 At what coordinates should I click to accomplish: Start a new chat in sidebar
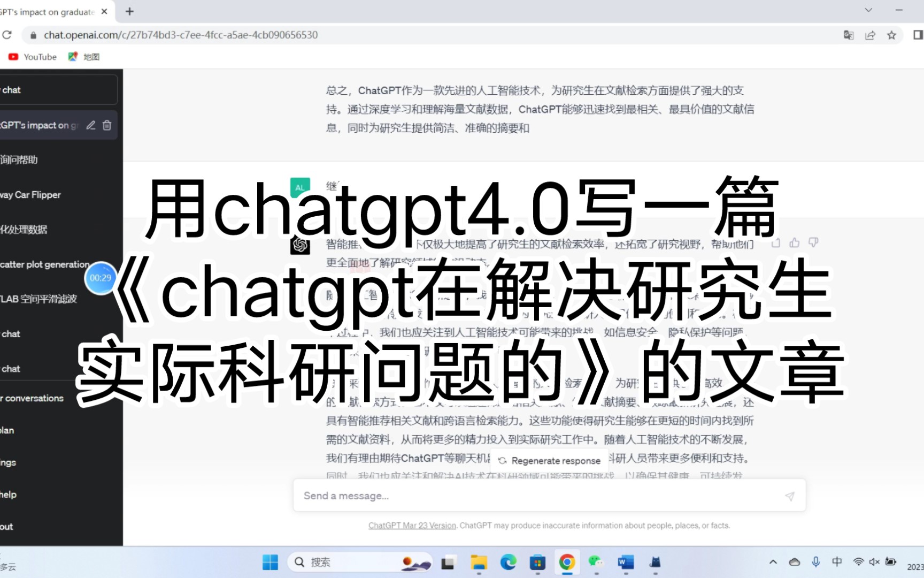click(x=58, y=90)
